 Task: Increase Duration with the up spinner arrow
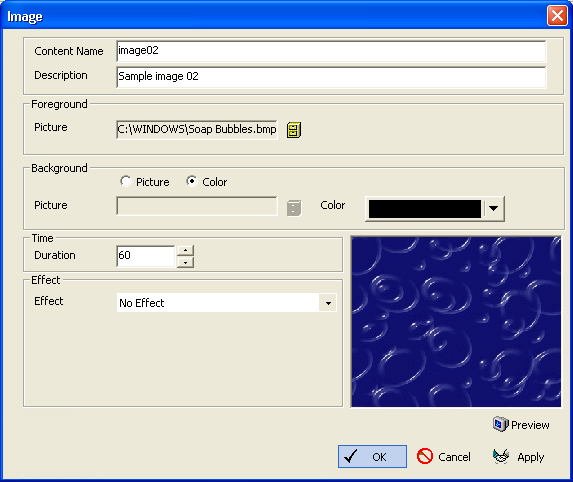pos(185,251)
